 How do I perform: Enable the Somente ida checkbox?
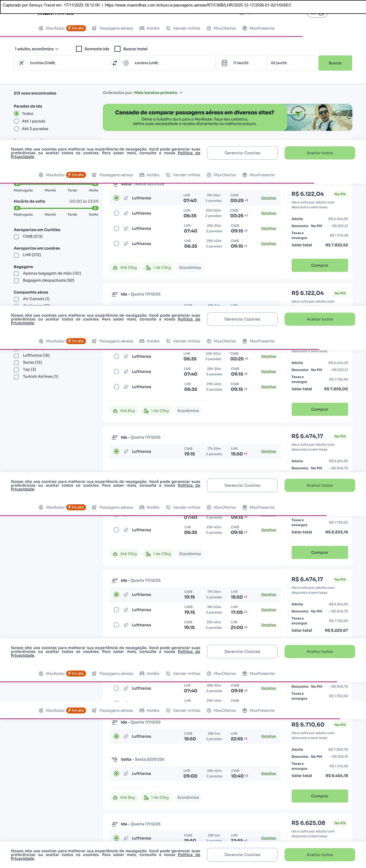(x=79, y=49)
